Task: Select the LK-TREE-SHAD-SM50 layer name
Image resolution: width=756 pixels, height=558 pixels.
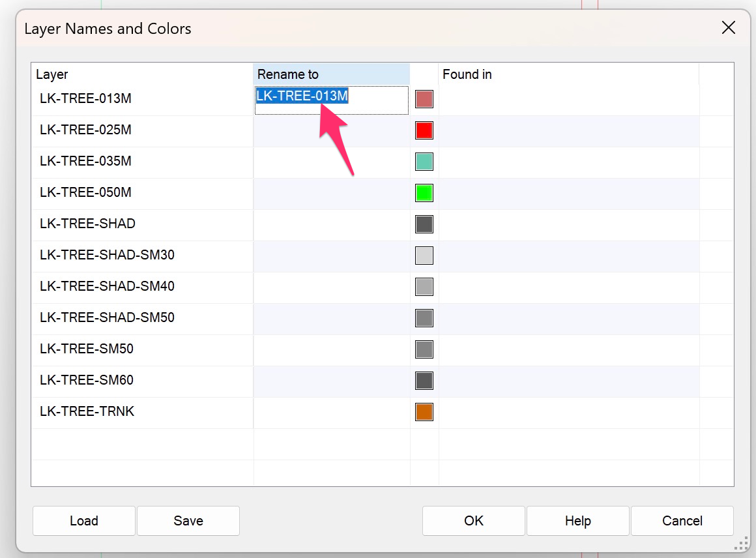Action: (107, 318)
